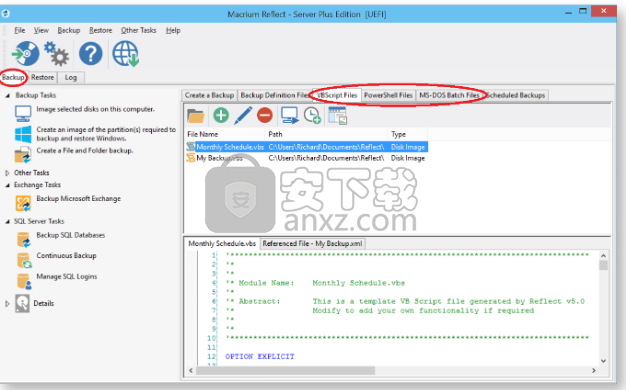Collapse the Exchange Tasks section
The image size is (626, 390).
tap(8, 185)
